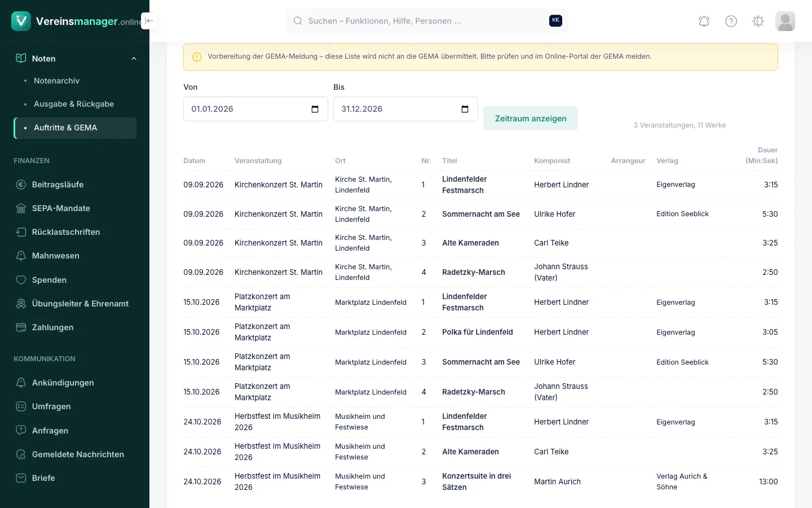Click Zeitraum anzeigen button
812x508 pixels.
tap(531, 119)
